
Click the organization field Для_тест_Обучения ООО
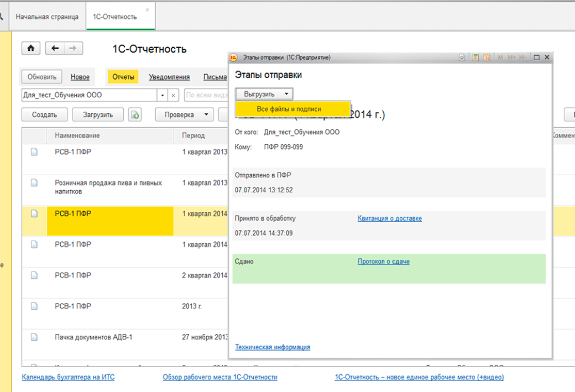90,95
